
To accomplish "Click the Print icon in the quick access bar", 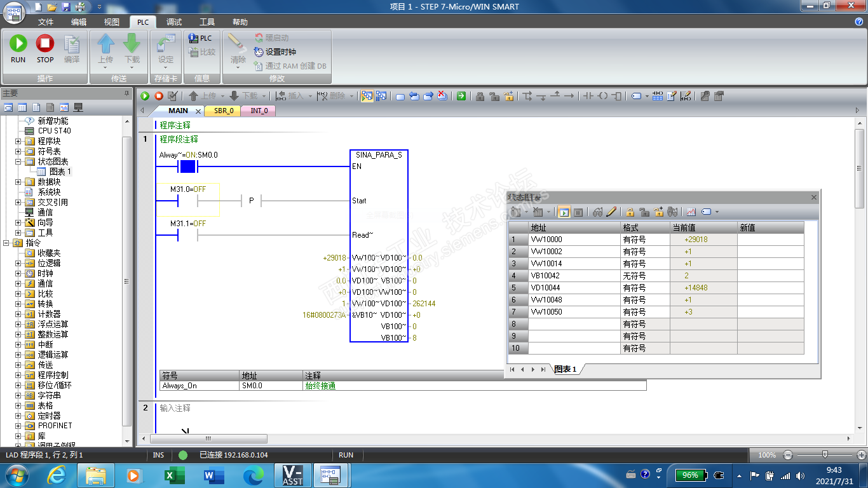I will click(x=80, y=7).
